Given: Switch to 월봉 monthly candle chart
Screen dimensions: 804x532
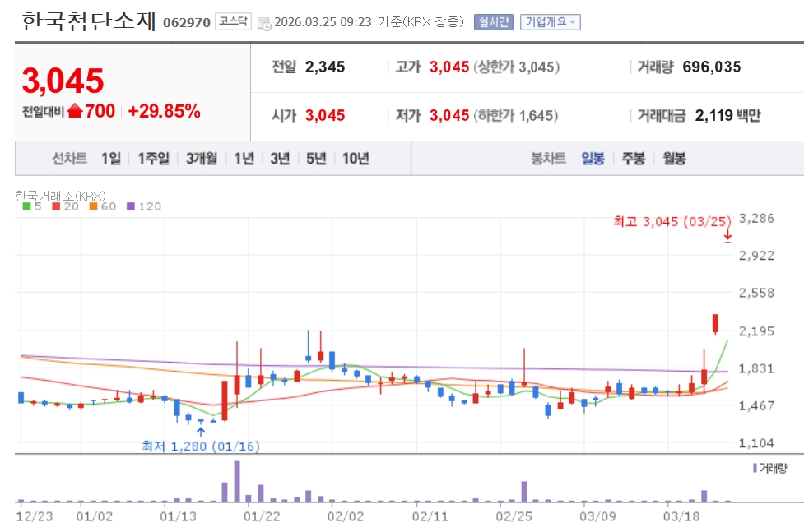Looking at the screenshot, I should click(674, 159).
